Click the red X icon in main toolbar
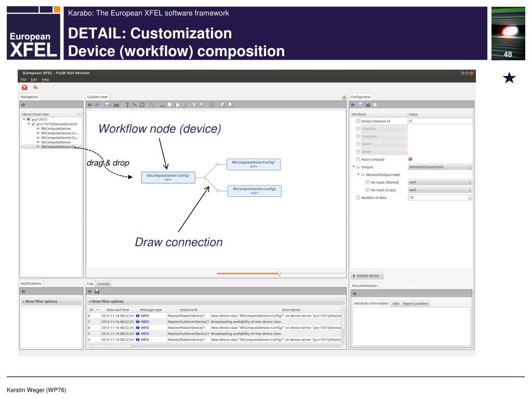This screenshot has width=532, height=399. tap(24, 87)
